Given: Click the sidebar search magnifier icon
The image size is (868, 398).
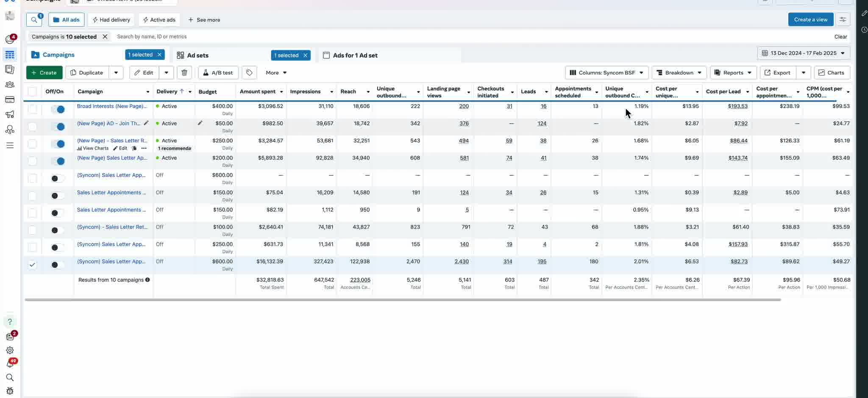Looking at the screenshot, I should pos(10,377).
